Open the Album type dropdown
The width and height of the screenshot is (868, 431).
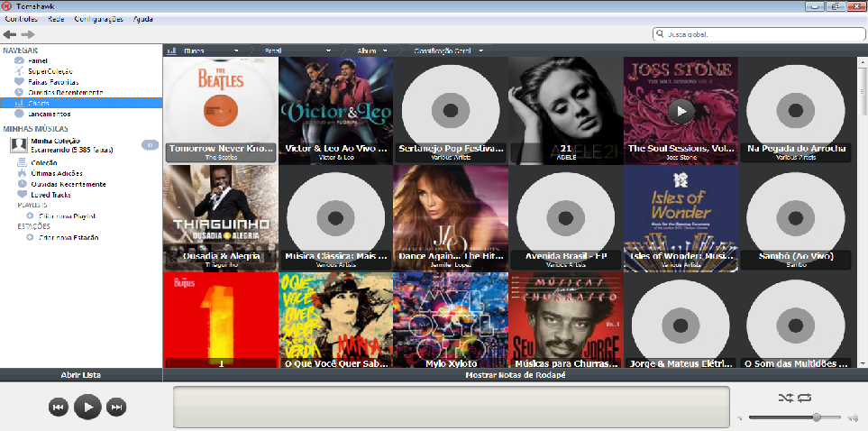(371, 50)
